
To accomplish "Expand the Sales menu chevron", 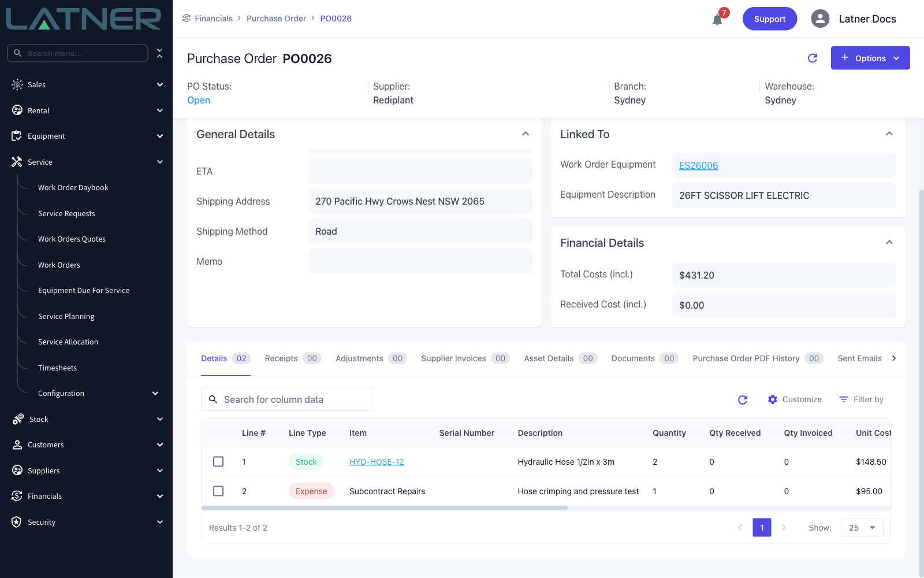I will pyautogui.click(x=160, y=84).
